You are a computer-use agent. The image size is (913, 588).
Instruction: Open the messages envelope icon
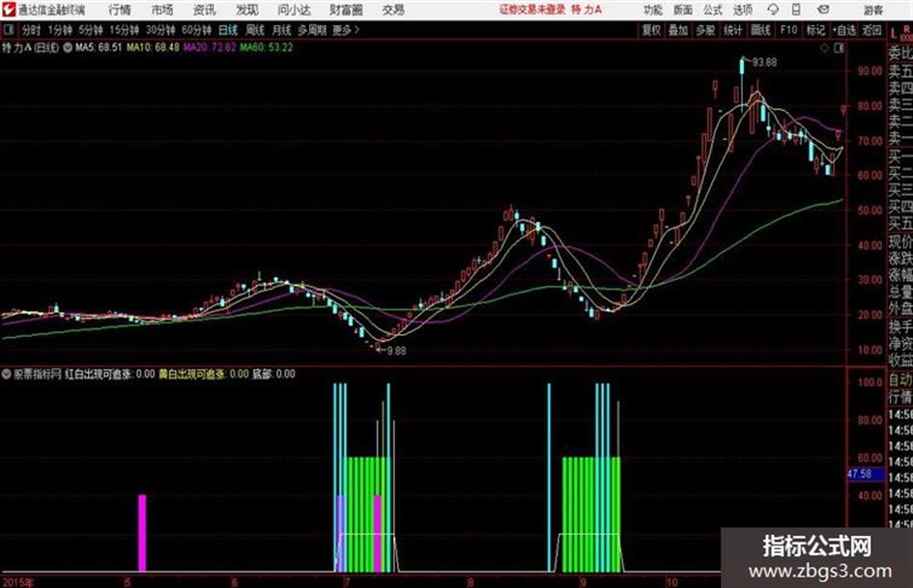click(x=823, y=10)
